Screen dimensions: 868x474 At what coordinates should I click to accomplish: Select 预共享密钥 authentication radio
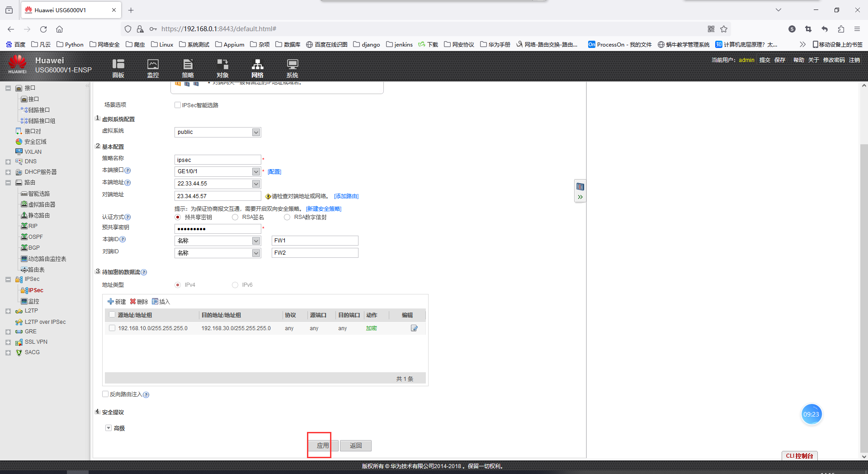click(178, 217)
